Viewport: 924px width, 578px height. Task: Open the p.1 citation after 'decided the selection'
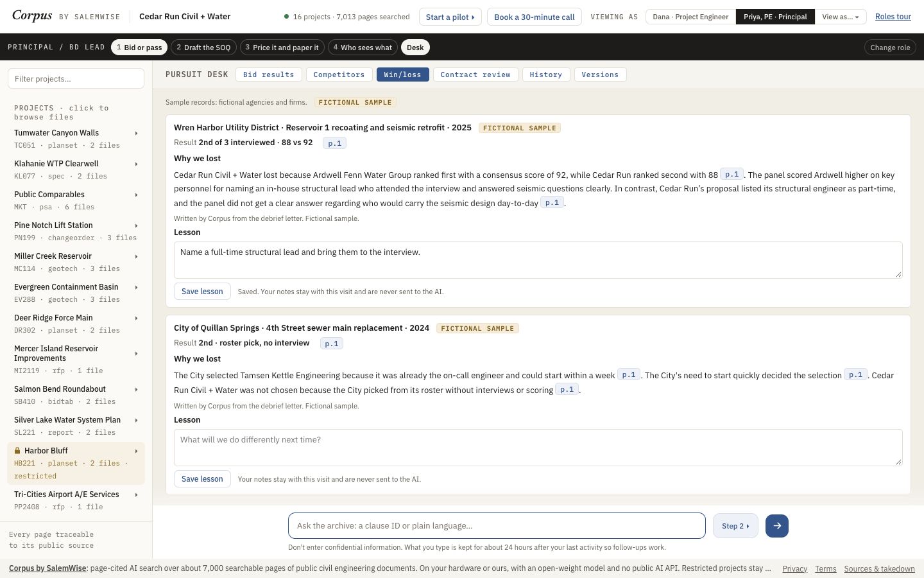(x=855, y=374)
